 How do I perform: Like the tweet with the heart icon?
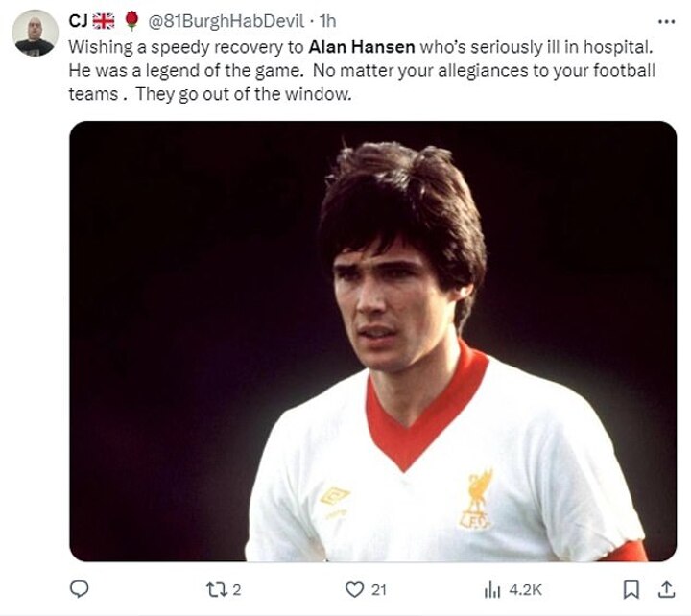(356, 589)
